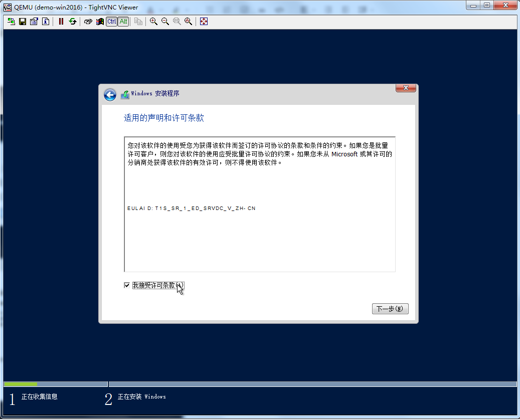Image resolution: width=520 pixels, height=420 pixels.
Task: Click the EULA ID text line
Action: (x=192, y=208)
